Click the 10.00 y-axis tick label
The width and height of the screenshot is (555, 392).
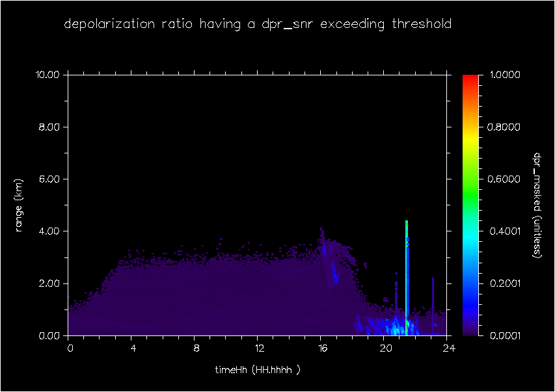pos(47,75)
